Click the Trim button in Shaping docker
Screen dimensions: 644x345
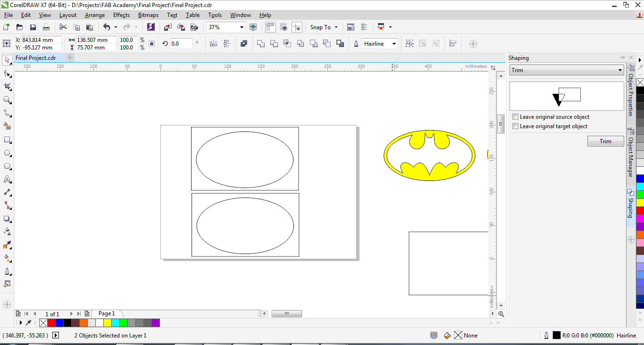tap(605, 141)
